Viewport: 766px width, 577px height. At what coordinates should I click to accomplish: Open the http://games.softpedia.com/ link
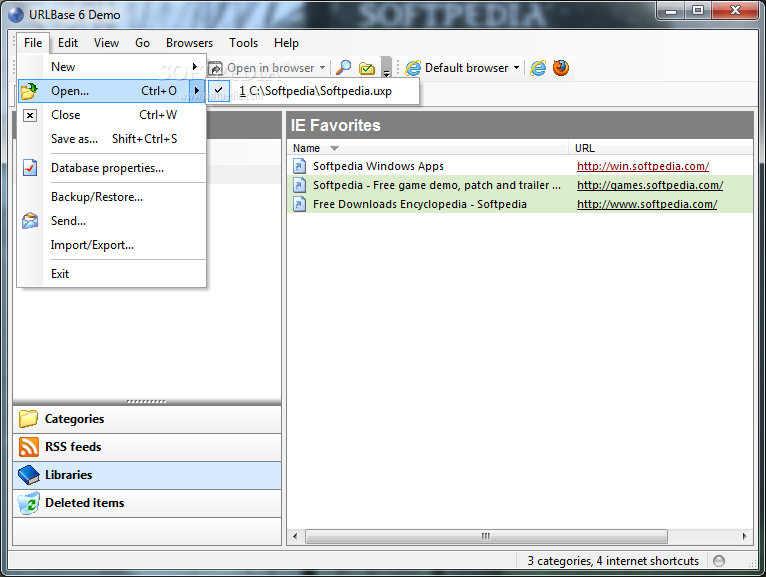click(650, 185)
